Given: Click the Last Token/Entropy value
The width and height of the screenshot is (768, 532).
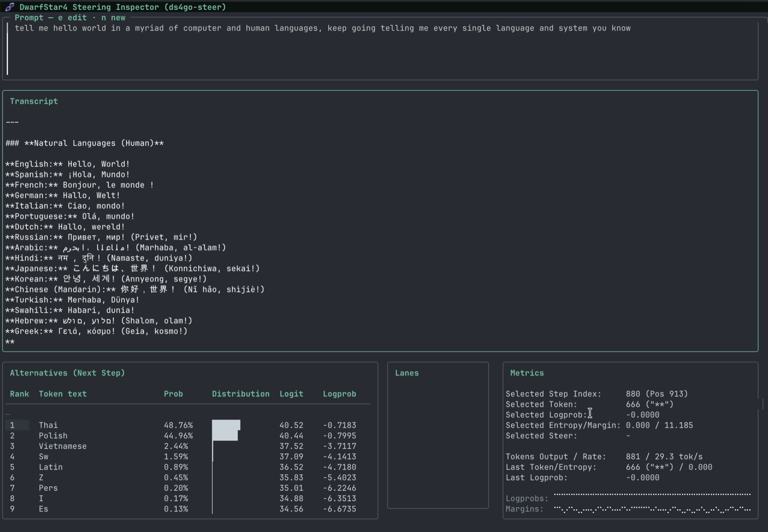Looking at the screenshot, I should [x=669, y=467].
